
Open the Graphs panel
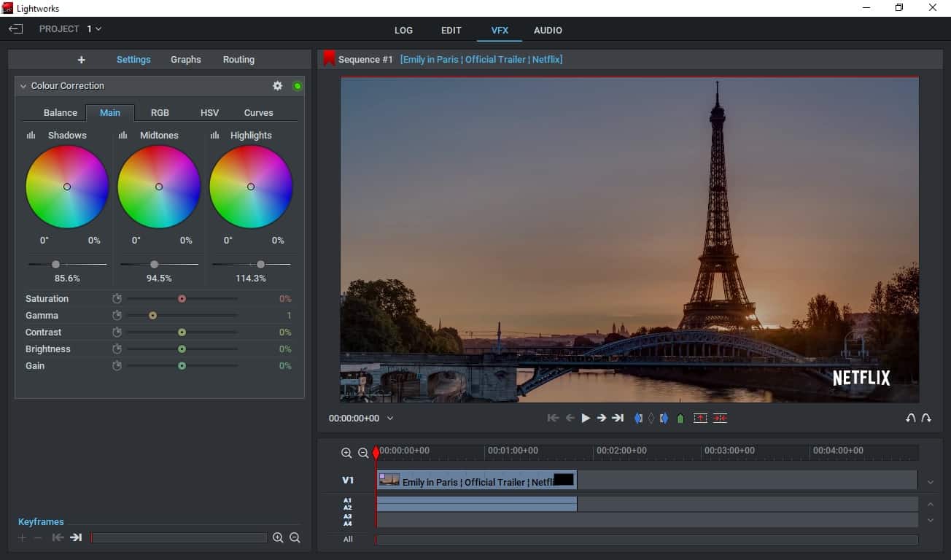pos(186,60)
